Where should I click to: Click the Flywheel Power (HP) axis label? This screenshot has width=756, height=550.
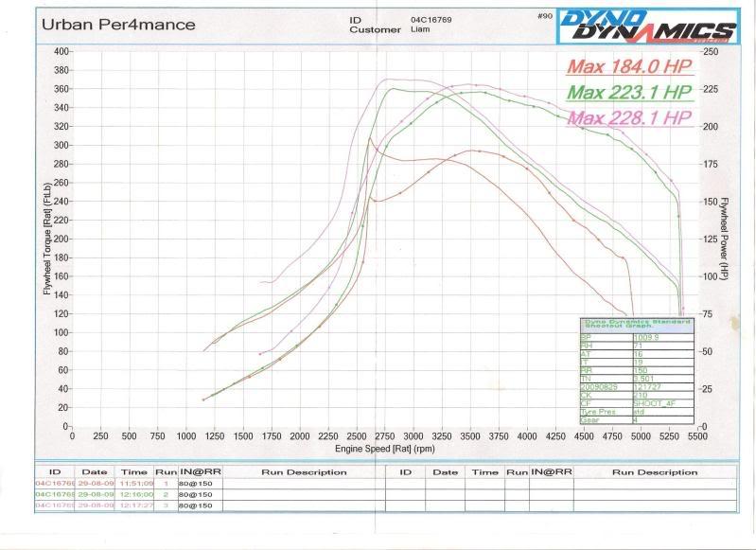coord(723,239)
